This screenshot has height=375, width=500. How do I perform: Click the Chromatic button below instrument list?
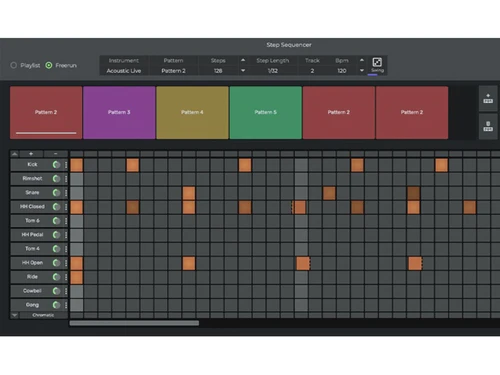click(x=43, y=315)
